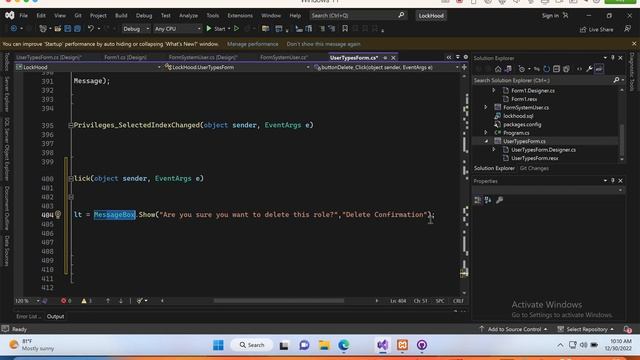Click the notifications bell in status bar
Screen dimensions: 640x360
tap(628, 329)
